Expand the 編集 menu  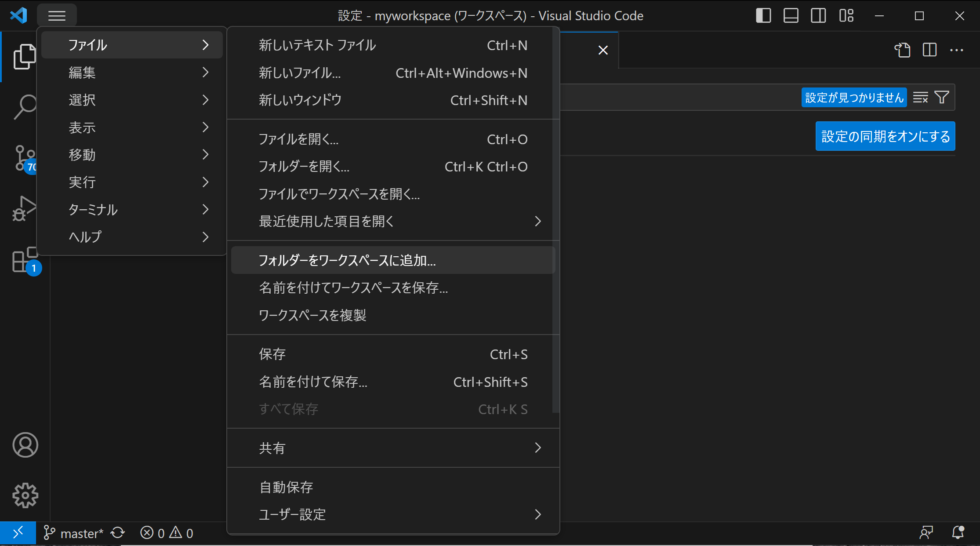132,73
